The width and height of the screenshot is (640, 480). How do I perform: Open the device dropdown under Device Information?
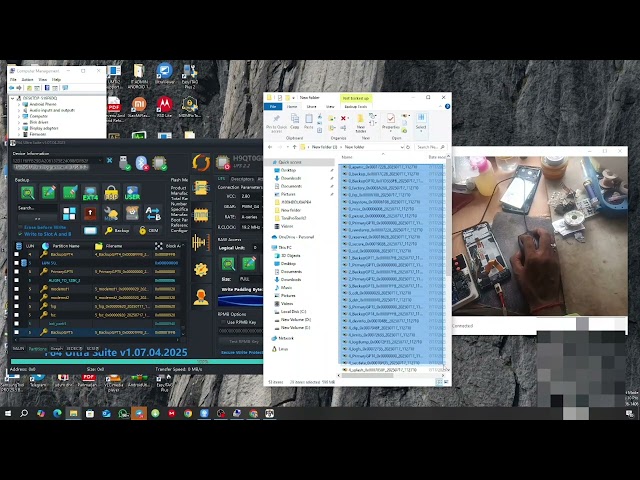click(x=100, y=160)
